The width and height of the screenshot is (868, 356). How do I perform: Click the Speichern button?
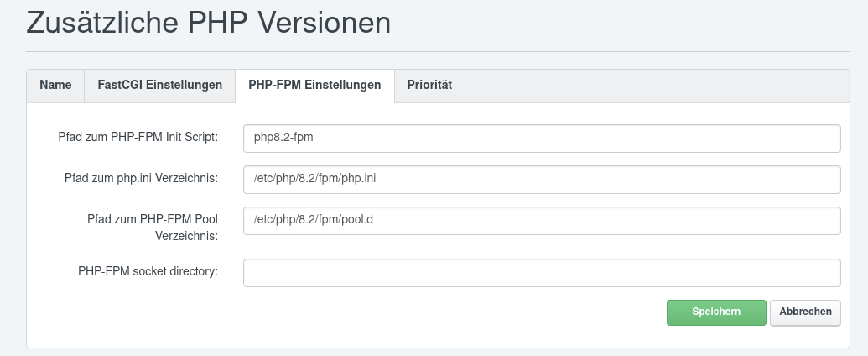pos(716,312)
